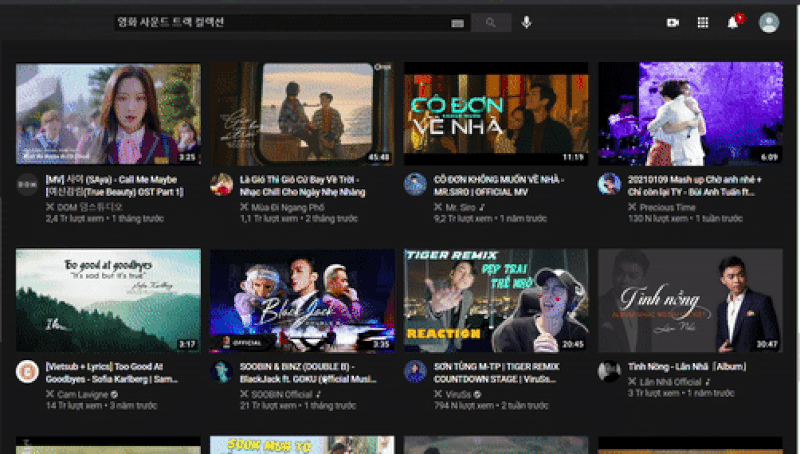Open the notifications bell

click(x=733, y=22)
